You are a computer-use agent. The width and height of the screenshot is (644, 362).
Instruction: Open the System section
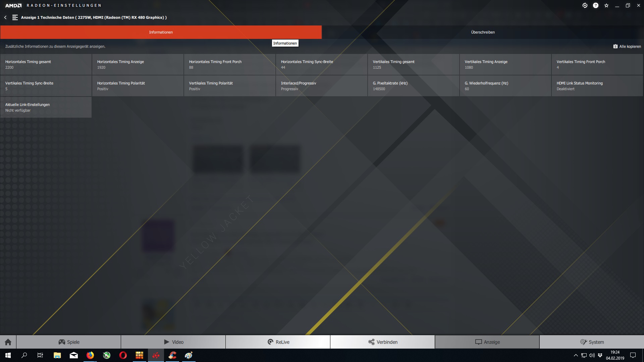(592, 342)
